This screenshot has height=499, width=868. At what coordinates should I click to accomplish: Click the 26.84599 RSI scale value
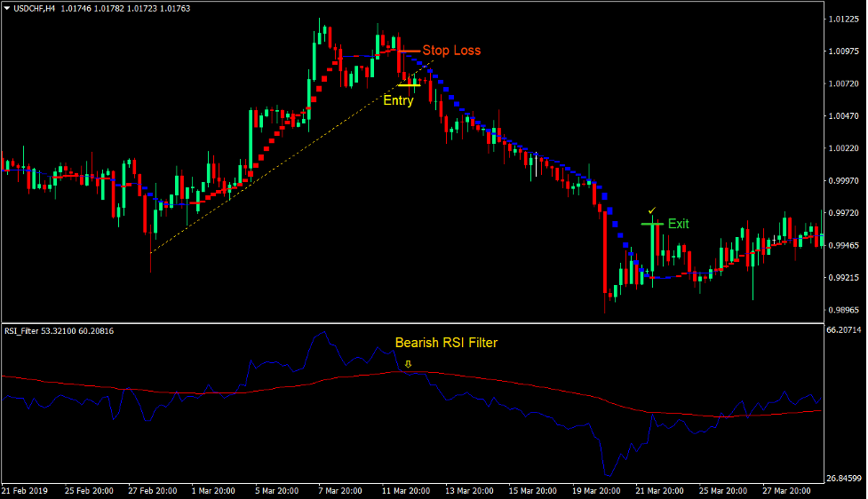click(844, 478)
